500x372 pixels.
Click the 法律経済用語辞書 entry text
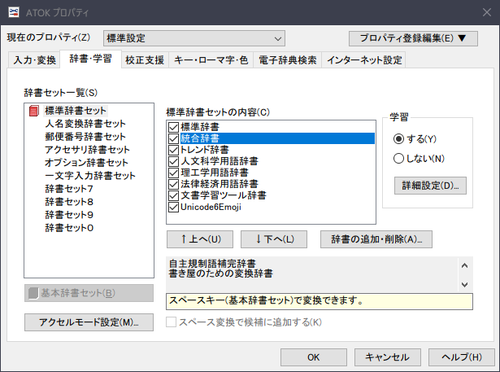tap(219, 184)
